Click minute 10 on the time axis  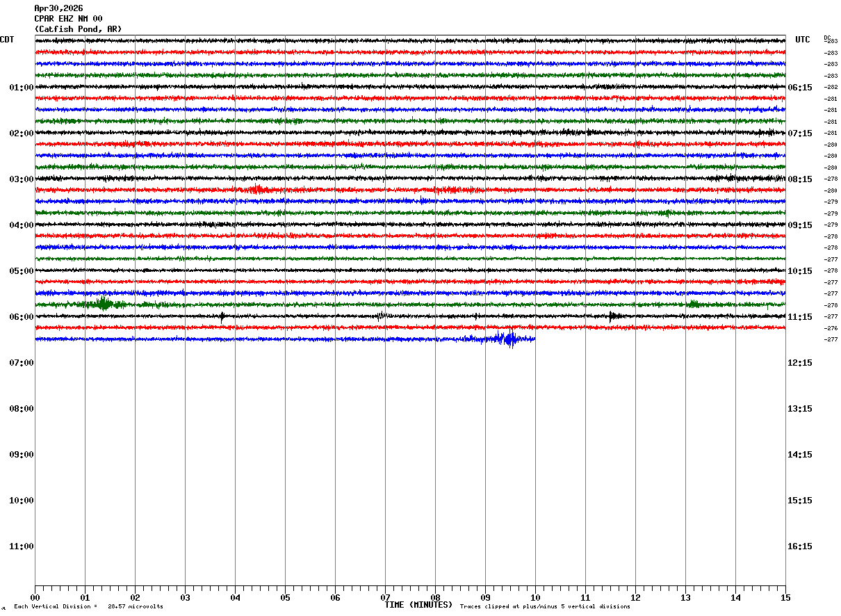[535, 597]
